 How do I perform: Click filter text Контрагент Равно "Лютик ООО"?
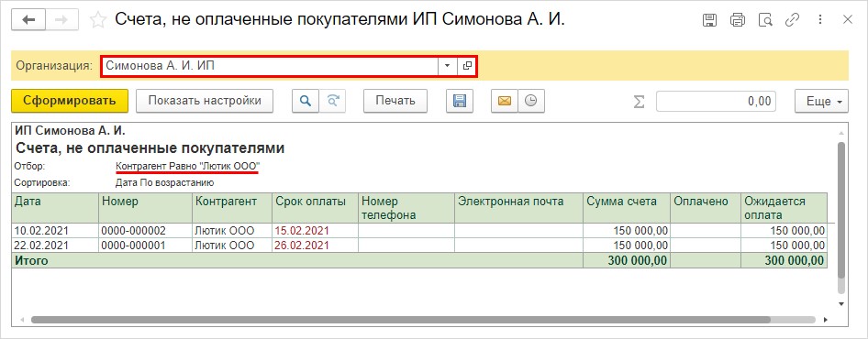(187, 166)
